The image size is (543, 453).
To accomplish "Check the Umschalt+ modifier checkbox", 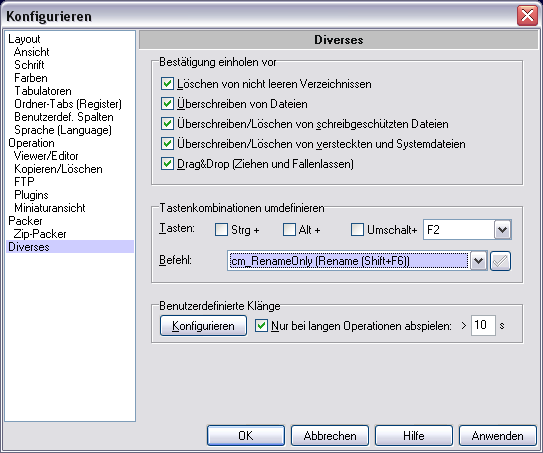I will (x=357, y=230).
